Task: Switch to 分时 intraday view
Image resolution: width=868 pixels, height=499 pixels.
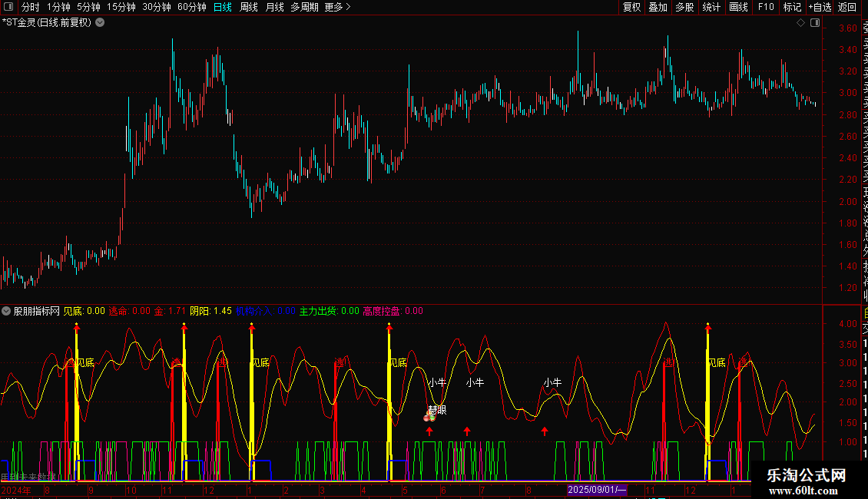Action: 31,7
